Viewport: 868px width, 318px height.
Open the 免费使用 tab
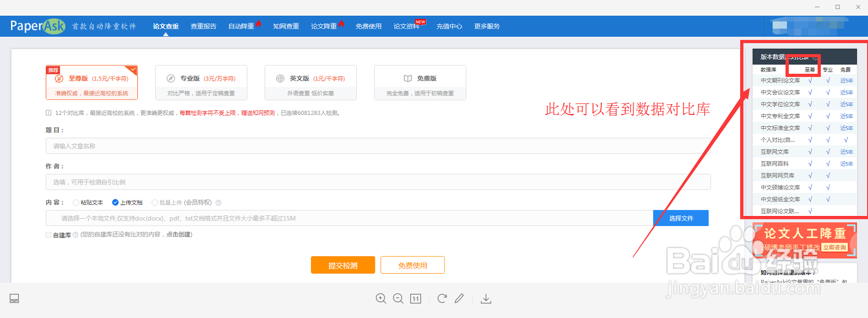tap(369, 26)
